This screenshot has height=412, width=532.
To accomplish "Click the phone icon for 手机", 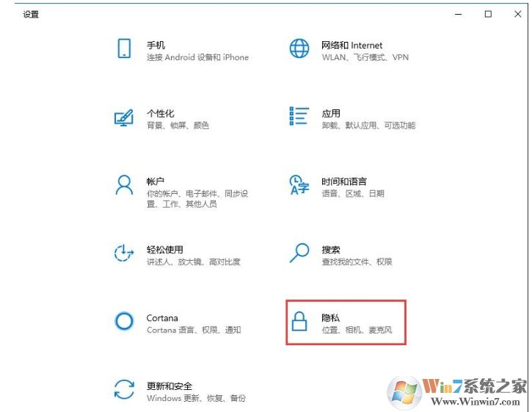I will (x=124, y=48).
